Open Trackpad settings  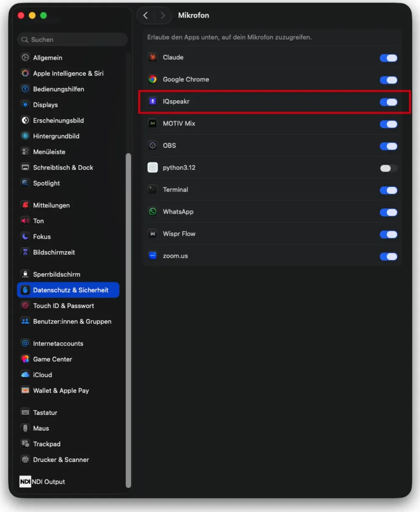68,444
